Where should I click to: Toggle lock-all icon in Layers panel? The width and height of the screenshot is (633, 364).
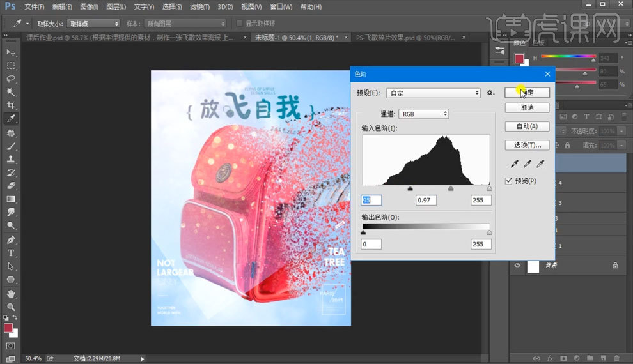point(567,145)
